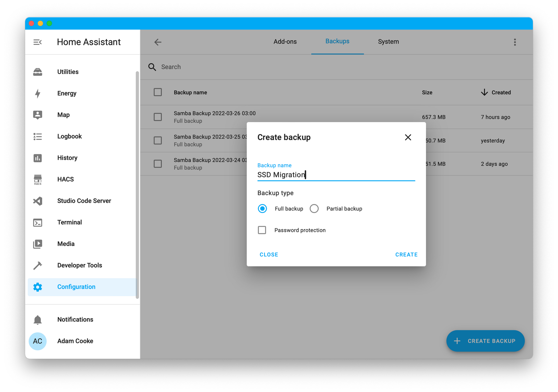Click the CLOSE button in dialog
The height and width of the screenshot is (392, 558).
coord(269,255)
